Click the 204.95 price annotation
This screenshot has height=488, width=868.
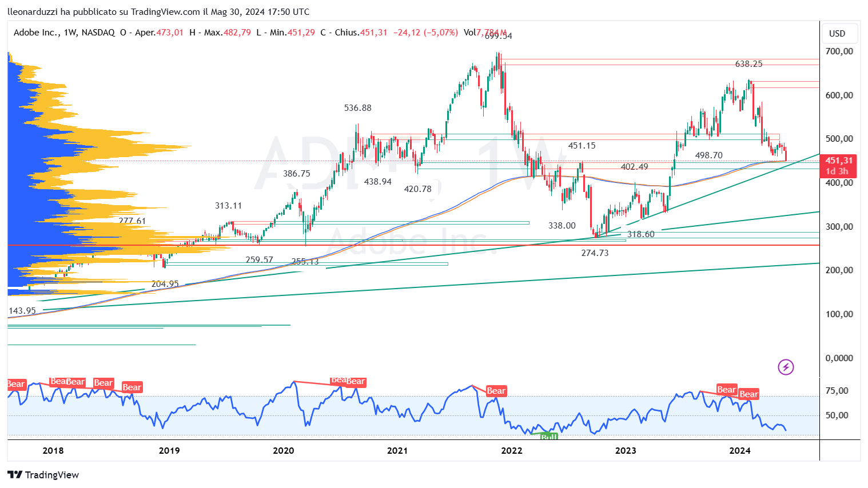click(x=165, y=284)
